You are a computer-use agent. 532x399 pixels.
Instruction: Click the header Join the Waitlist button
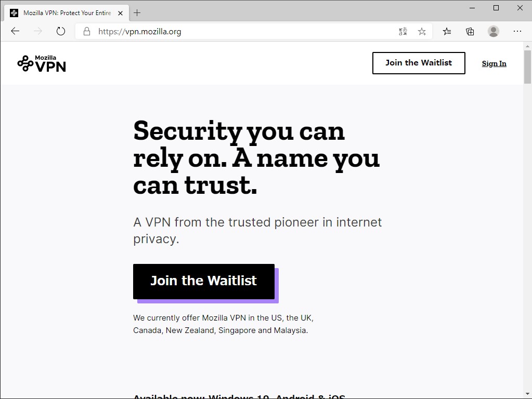[418, 63]
